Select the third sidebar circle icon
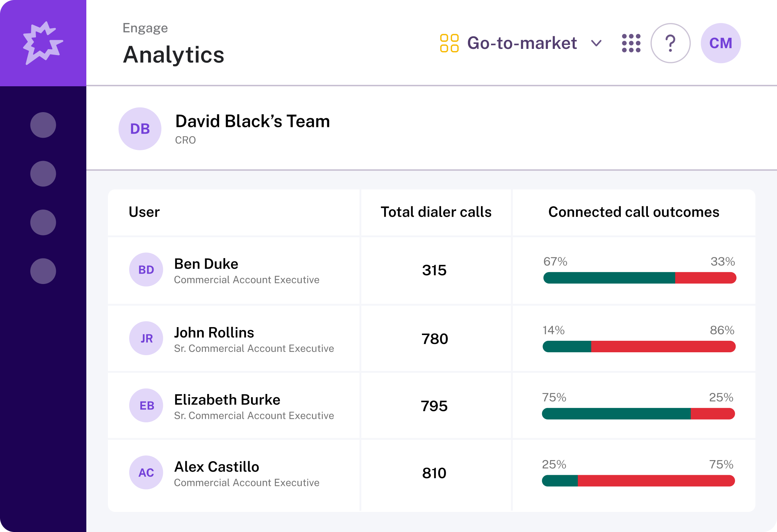The width and height of the screenshot is (777, 532). (x=43, y=223)
